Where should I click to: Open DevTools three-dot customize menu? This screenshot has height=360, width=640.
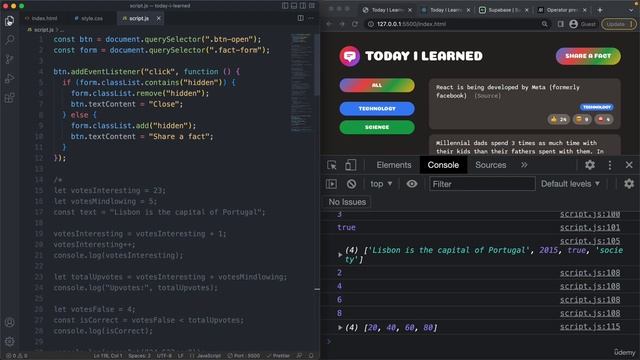point(610,165)
